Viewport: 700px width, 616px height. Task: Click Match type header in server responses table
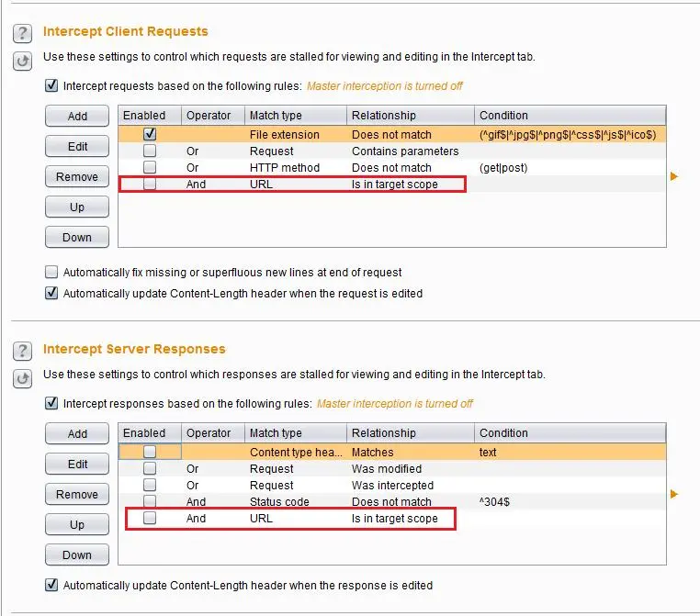click(296, 433)
